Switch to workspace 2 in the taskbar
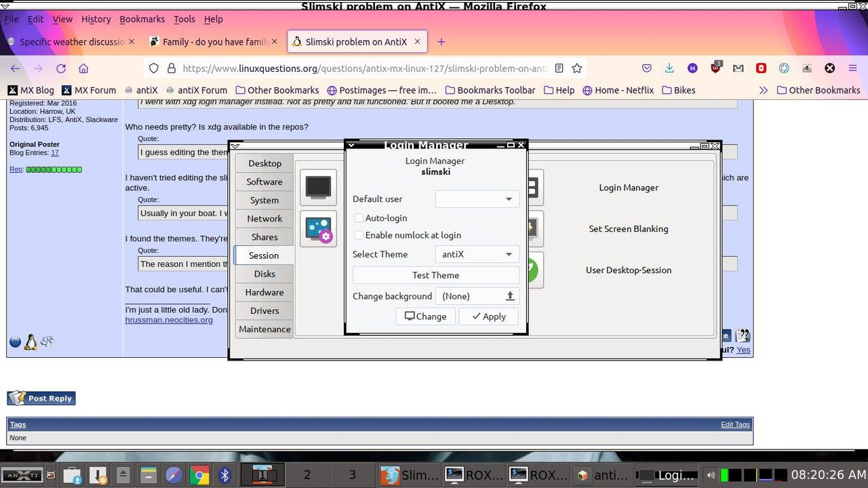Viewport: 868px width, 488px height. coord(307,475)
